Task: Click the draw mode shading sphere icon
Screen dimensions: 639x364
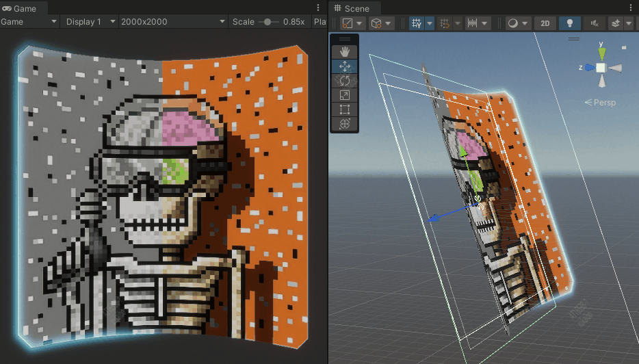Action: point(512,23)
